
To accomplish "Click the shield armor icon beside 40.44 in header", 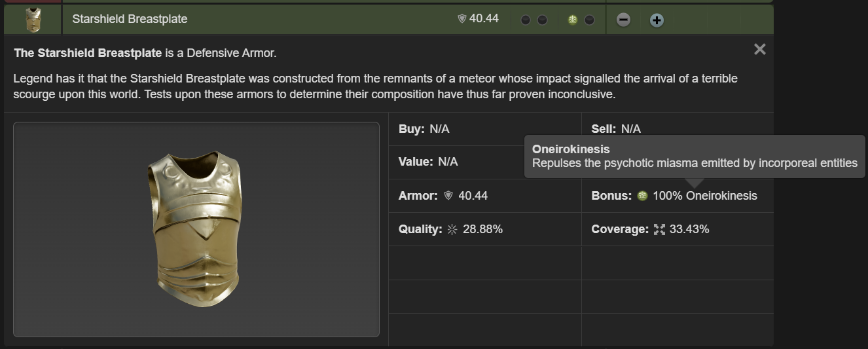I will (461, 19).
